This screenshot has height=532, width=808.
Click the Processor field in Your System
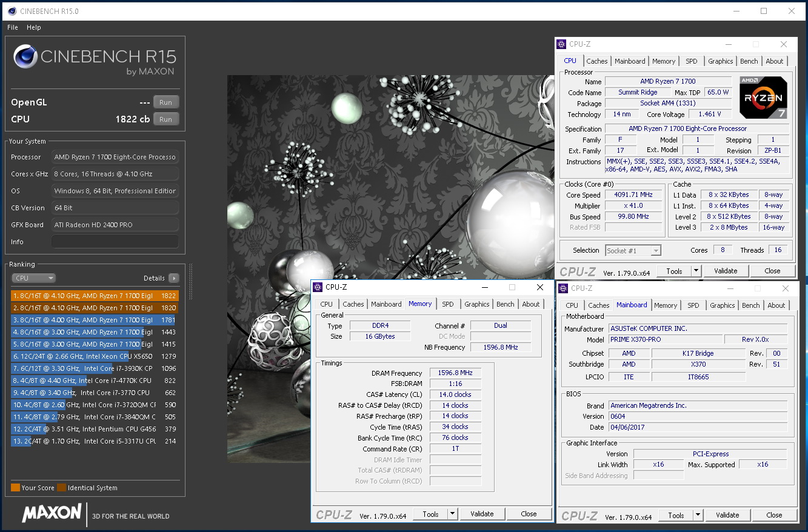(115, 157)
